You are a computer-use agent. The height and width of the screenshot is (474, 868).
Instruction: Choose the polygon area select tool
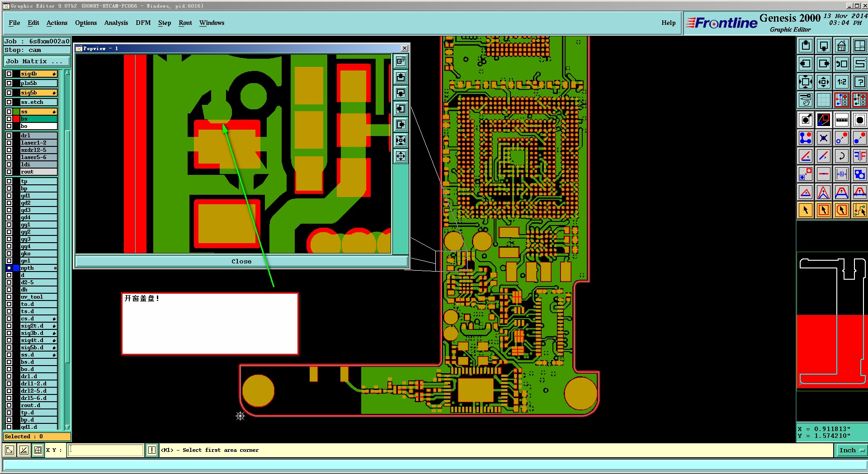click(841, 210)
